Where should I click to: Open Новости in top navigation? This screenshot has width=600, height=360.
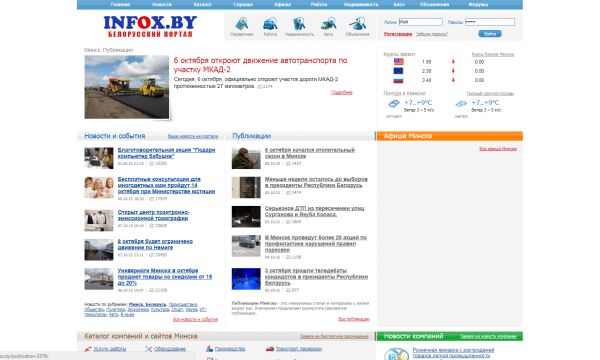[x=161, y=5]
